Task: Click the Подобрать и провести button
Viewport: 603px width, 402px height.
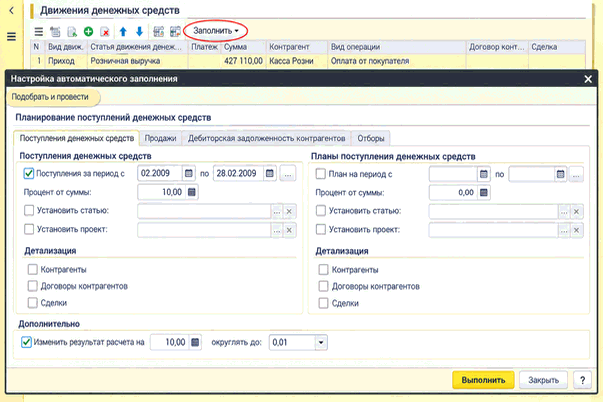Action: [x=52, y=97]
